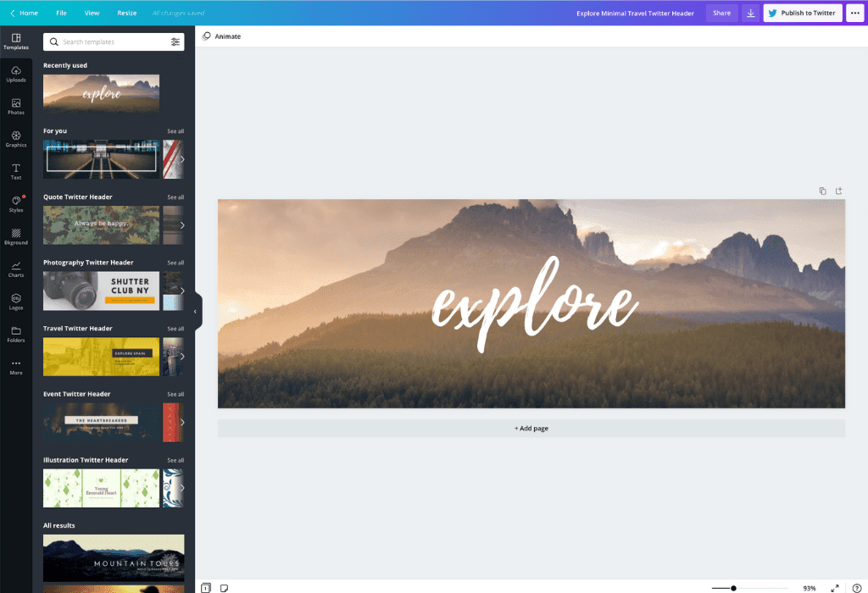Open the File menu

pos(61,13)
